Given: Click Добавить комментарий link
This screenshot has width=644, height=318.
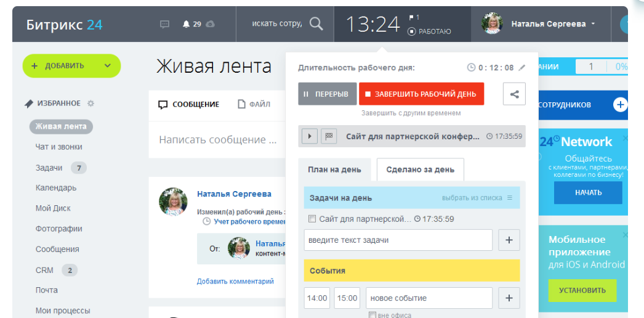Looking at the screenshot, I should (x=235, y=282).
